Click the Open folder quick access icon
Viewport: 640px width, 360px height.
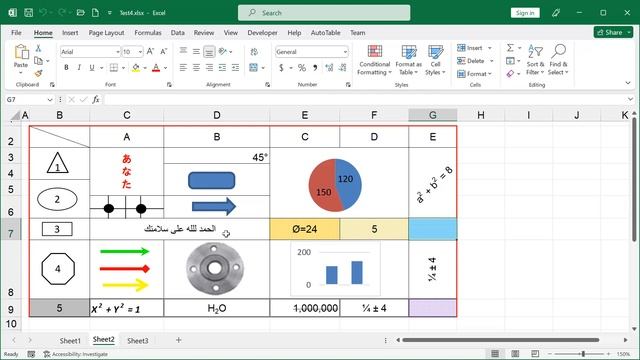[x=81, y=13]
